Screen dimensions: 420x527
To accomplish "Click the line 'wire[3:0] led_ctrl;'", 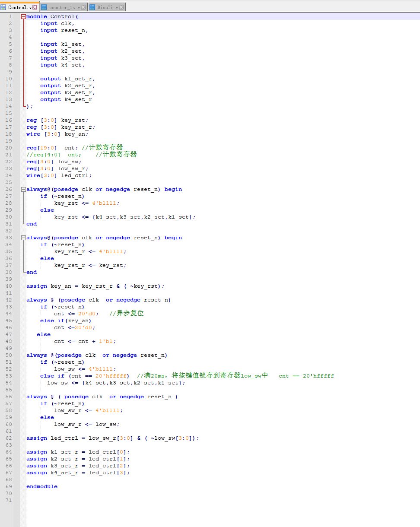I will click(x=59, y=175).
